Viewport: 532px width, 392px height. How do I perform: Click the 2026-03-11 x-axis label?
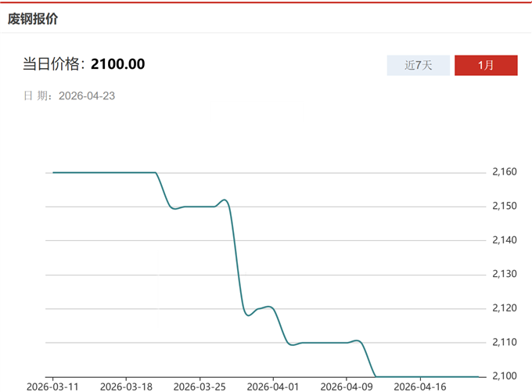pyautogui.click(x=52, y=386)
